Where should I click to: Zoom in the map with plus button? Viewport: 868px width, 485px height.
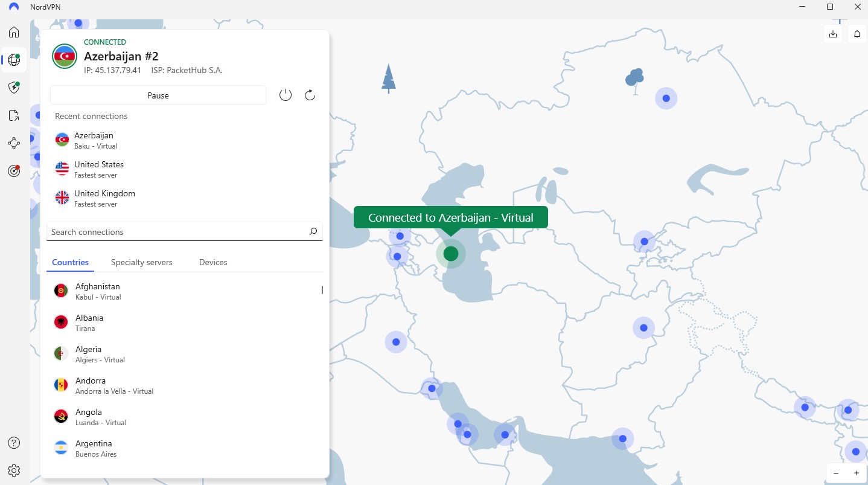[x=856, y=473]
